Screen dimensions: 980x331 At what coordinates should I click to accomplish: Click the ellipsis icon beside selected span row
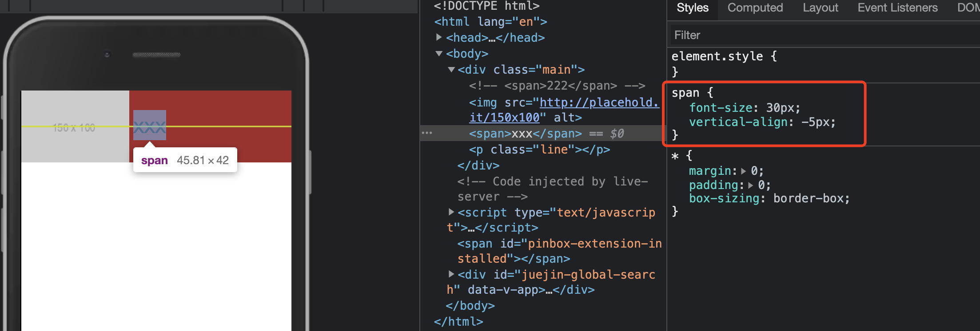click(426, 133)
